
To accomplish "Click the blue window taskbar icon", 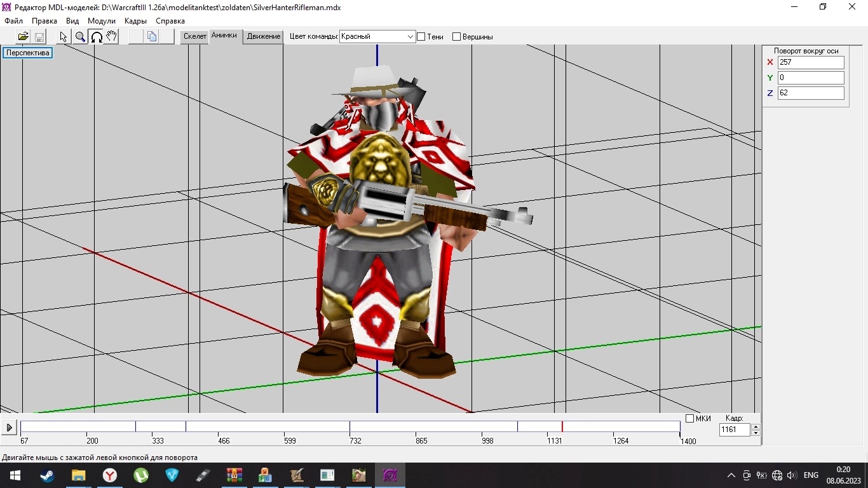I will point(328,475).
